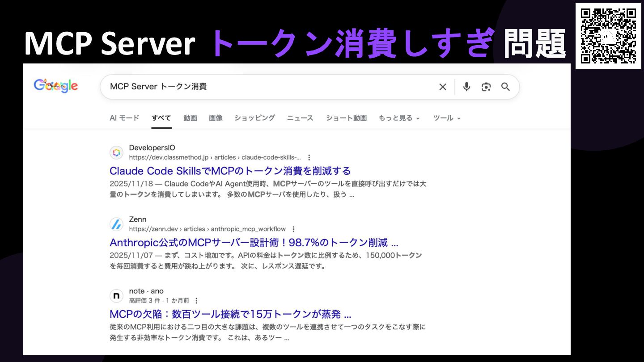Switch to the 画像 tab
This screenshot has height=362, width=644.
coord(216,118)
